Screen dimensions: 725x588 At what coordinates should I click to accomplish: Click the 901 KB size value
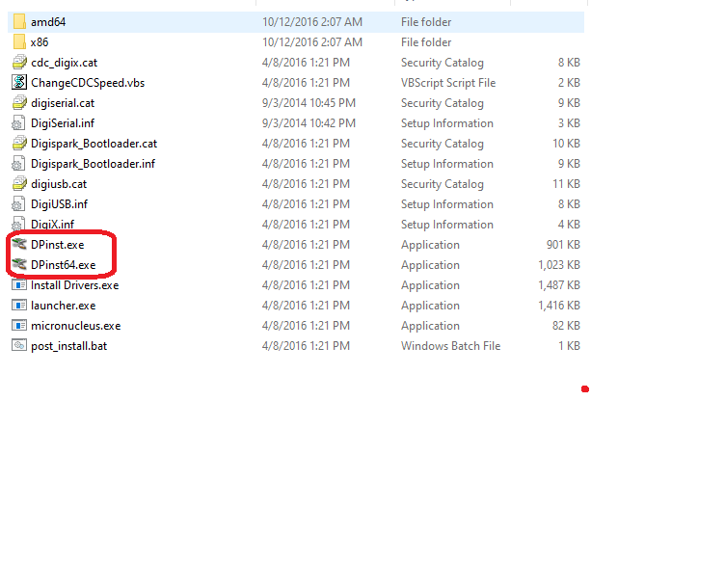point(563,245)
